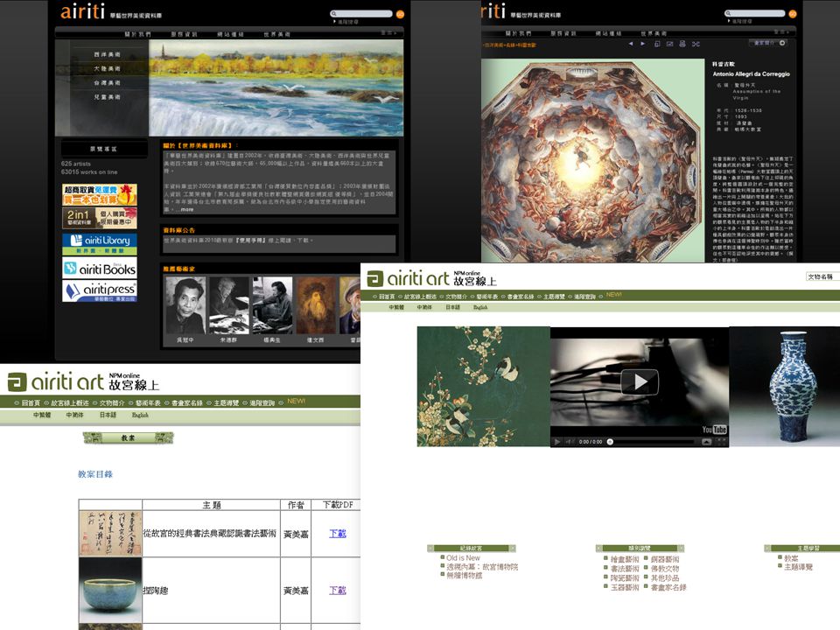Open 網站連結 in top-right page navigation
840x630 pixels.
[x=609, y=33]
